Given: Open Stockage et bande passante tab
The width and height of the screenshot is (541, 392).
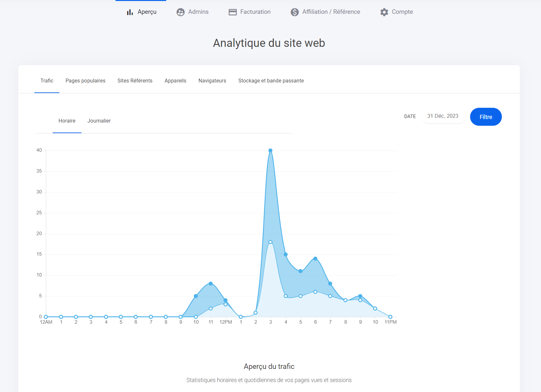Looking at the screenshot, I should (271, 81).
